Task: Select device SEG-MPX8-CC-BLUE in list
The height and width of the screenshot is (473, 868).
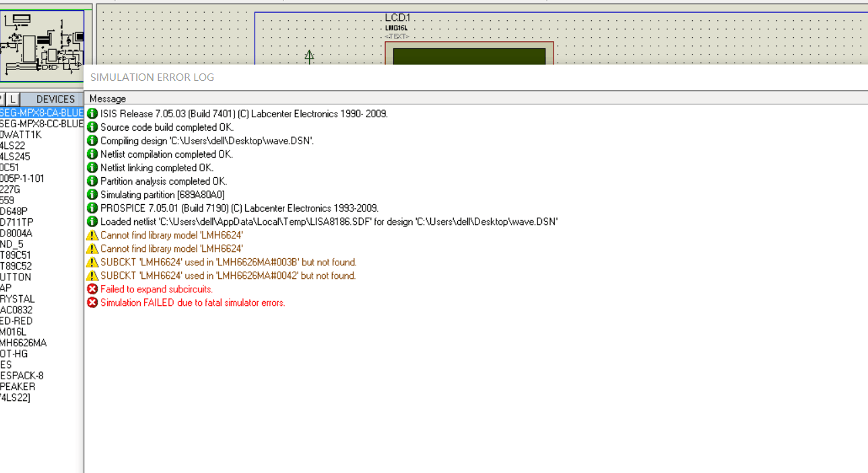Action: (42, 124)
